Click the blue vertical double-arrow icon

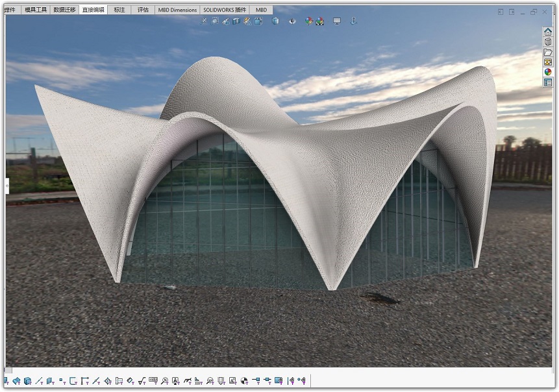(354, 21)
